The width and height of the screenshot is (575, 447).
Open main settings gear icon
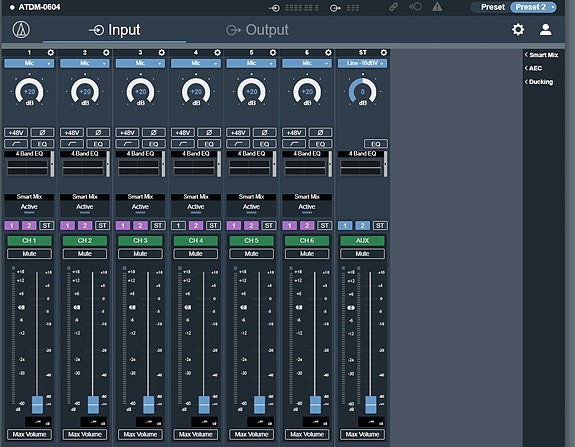click(518, 30)
